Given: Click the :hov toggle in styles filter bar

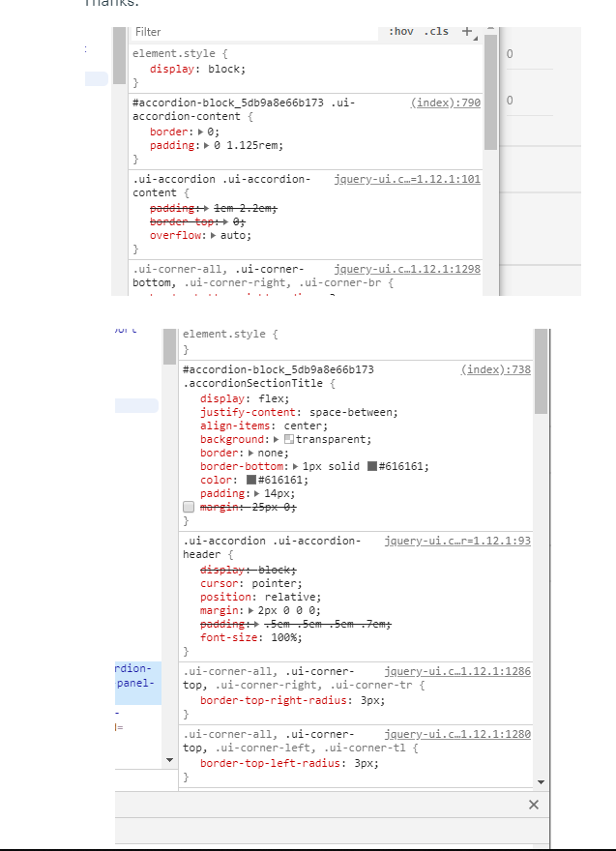Looking at the screenshot, I should pyautogui.click(x=400, y=32).
